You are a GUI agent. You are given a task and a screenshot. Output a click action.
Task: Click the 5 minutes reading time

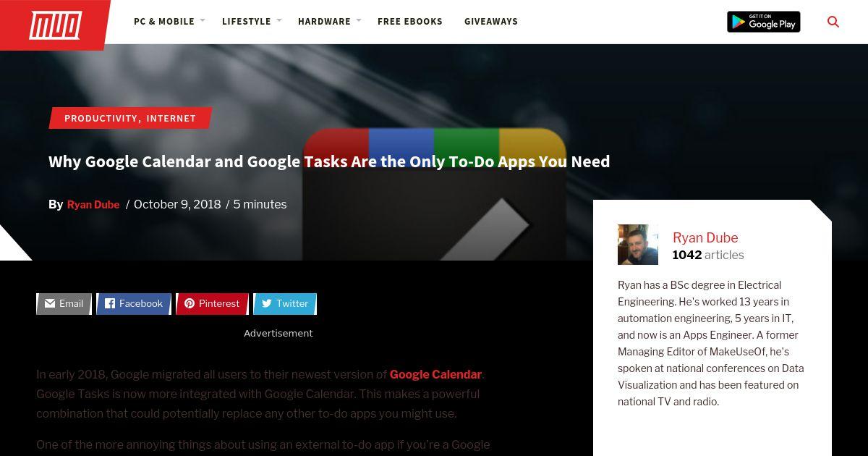pyautogui.click(x=260, y=204)
